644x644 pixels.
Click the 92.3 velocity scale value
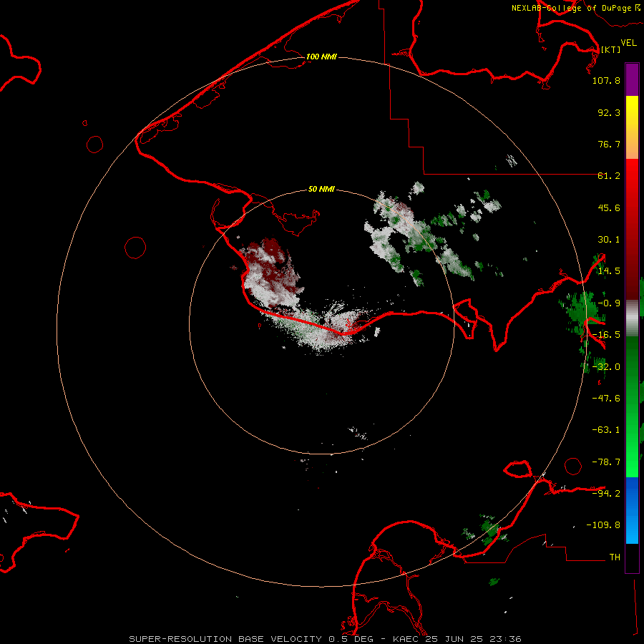click(609, 112)
